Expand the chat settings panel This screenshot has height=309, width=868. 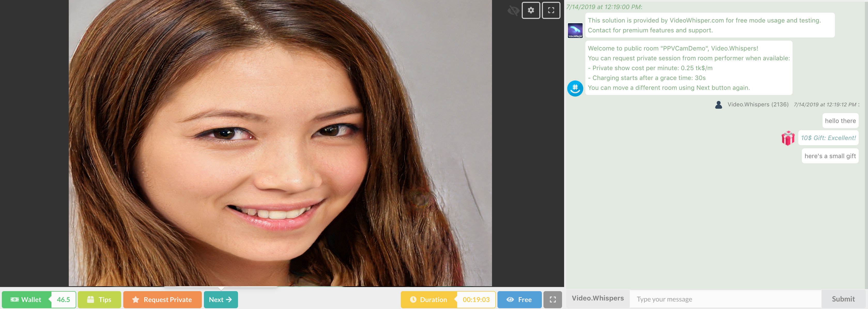coord(529,10)
